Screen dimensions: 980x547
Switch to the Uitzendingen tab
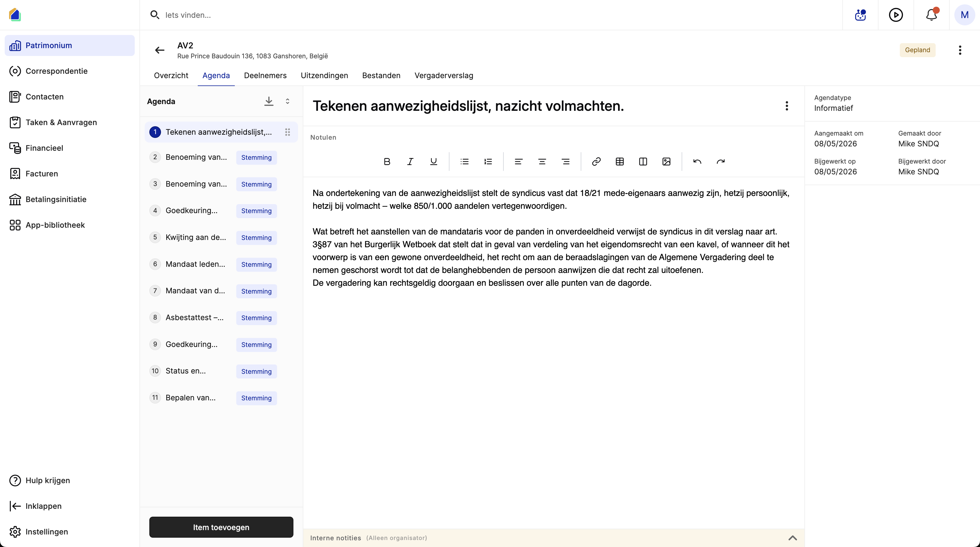(x=324, y=75)
